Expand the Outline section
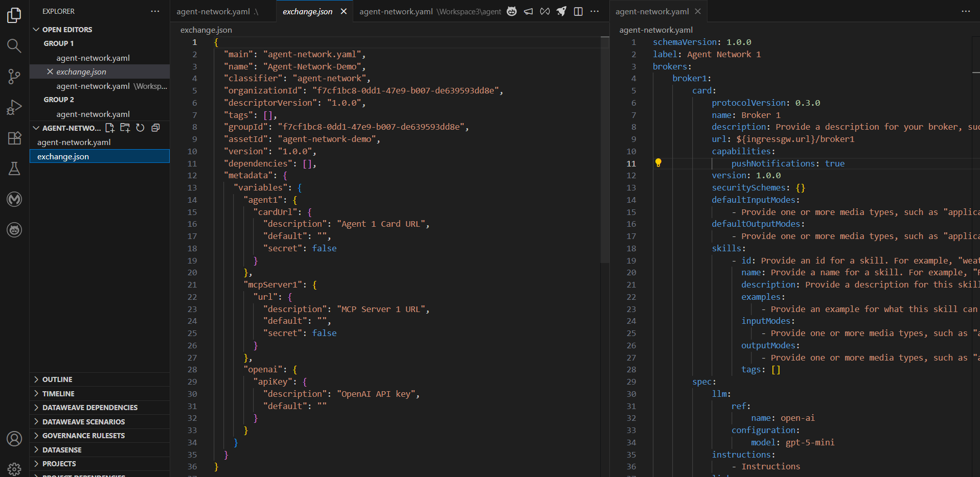 tap(57, 379)
